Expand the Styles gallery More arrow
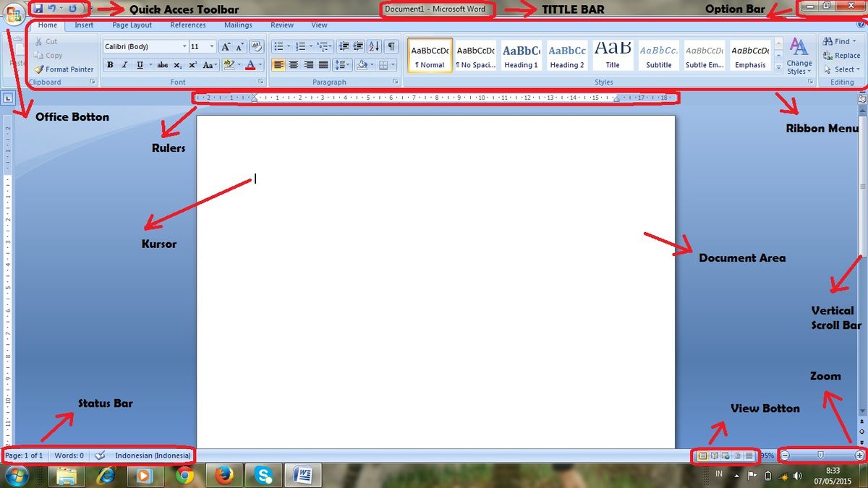The width and height of the screenshot is (868, 488). pyautogui.click(x=778, y=67)
